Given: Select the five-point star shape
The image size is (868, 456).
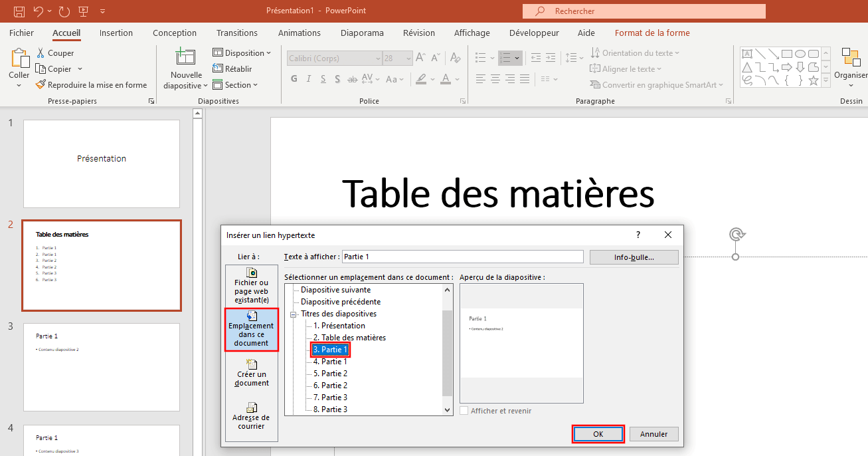Looking at the screenshot, I should 813,80.
